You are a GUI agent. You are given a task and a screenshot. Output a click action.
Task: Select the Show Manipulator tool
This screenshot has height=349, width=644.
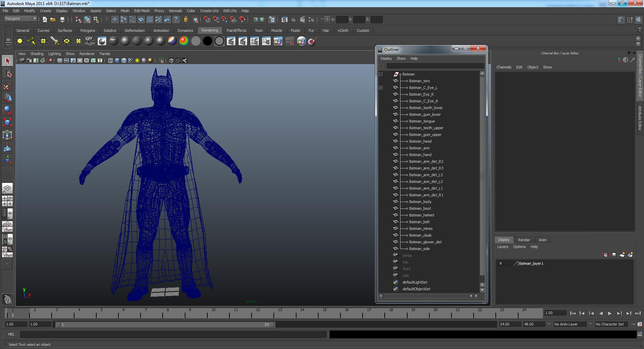(7, 160)
